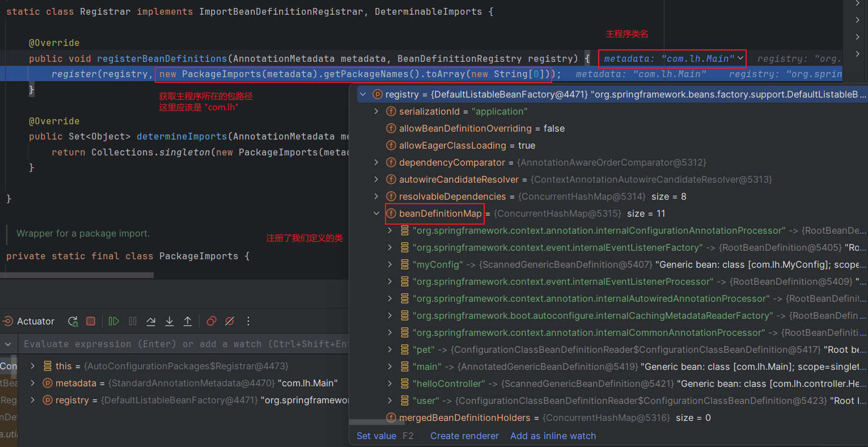The height and width of the screenshot is (447, 868).
Task: Click the field icon next to autowireCandidateResolver
Action: pos(391,179)
